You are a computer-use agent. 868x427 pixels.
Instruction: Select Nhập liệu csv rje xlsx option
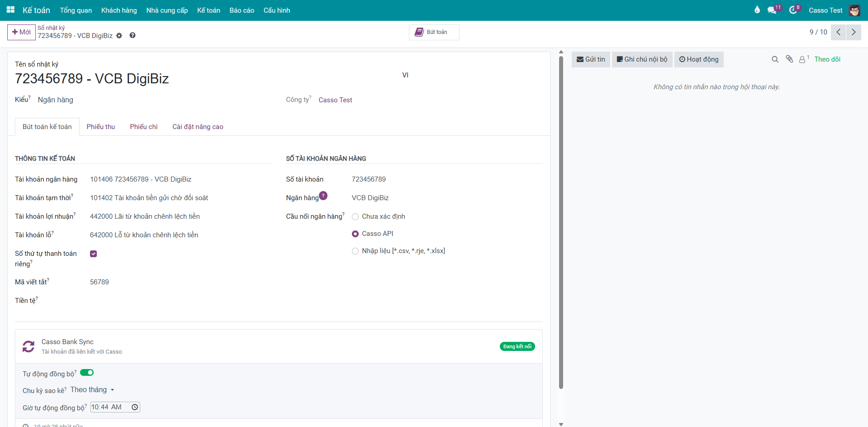click(x=355, y=251)
